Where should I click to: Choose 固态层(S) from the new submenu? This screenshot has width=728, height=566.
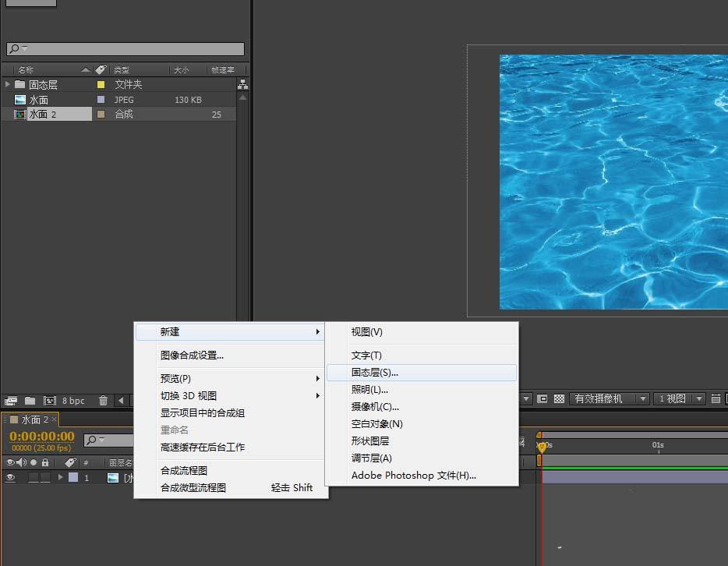(374, 373)
